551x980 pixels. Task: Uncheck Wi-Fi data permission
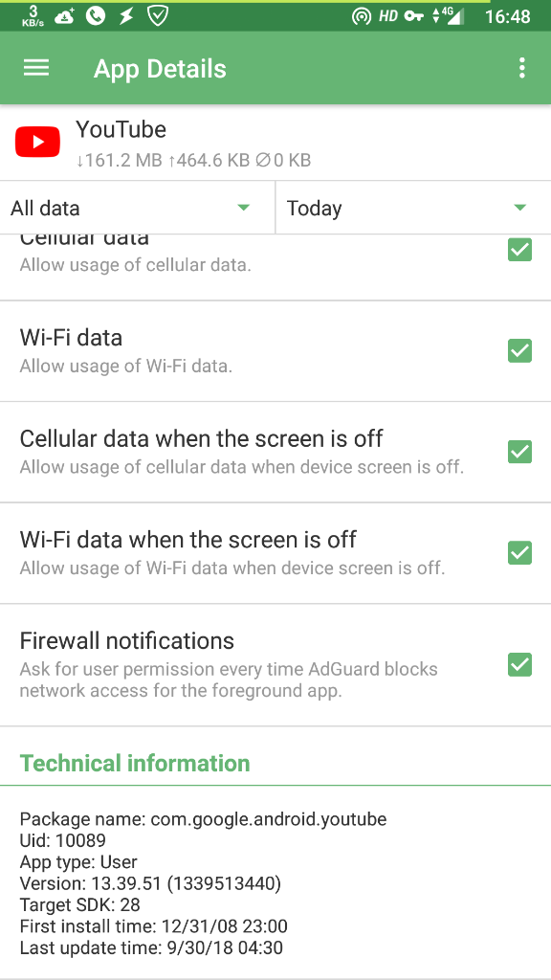(x=519, y=350)
